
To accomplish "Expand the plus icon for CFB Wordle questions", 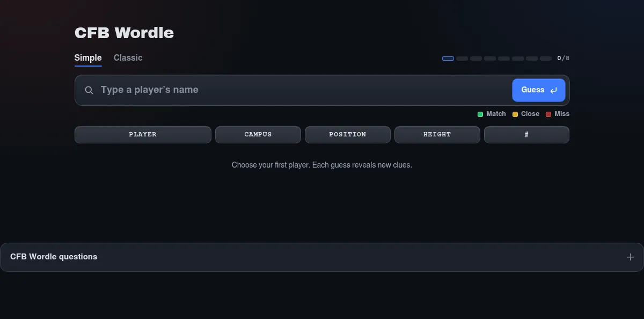I will [630, 257].
